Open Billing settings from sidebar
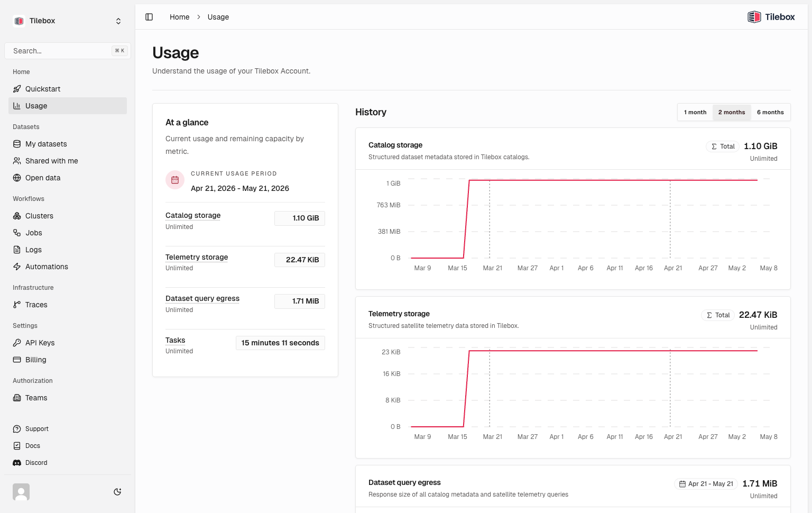The image size is (812, 513). coord(68,360)
